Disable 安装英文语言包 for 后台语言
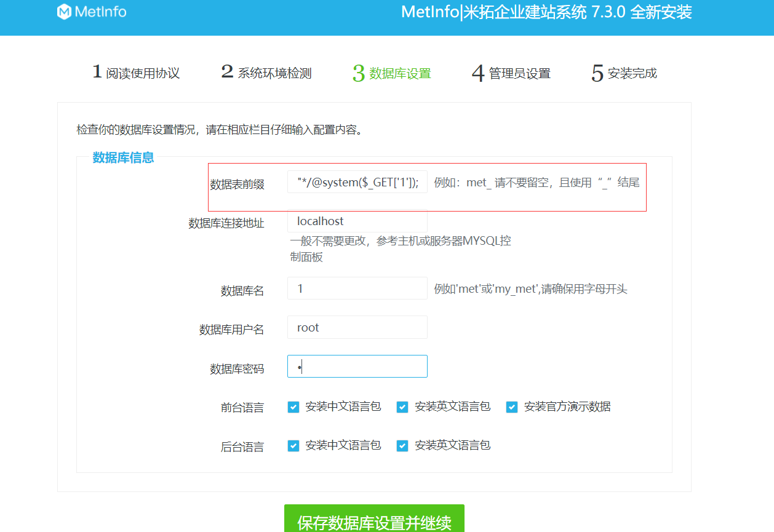774x532 pixels. coord(402,445)
